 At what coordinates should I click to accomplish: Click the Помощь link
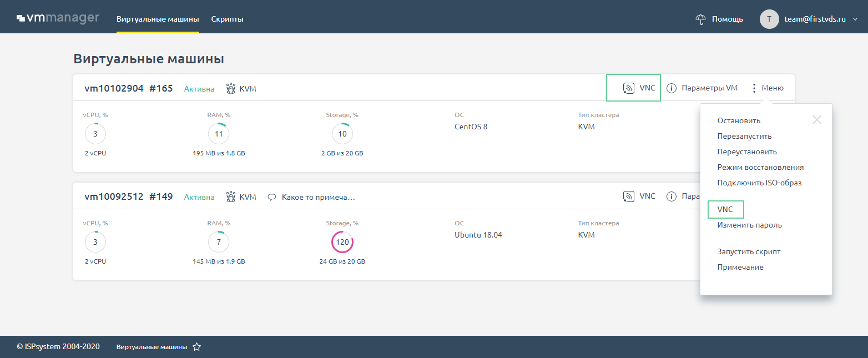(x=727, y=19)
